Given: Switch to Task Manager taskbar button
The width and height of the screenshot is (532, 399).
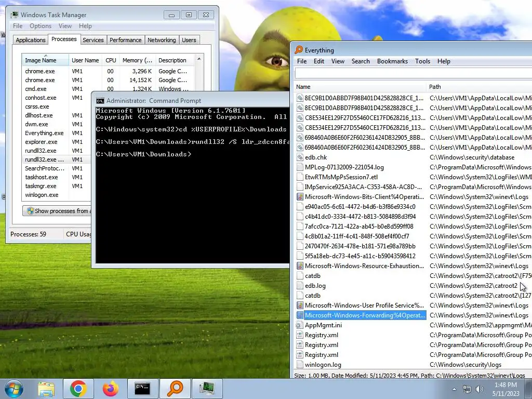Looking at the screenshot, I should (207, 389).
